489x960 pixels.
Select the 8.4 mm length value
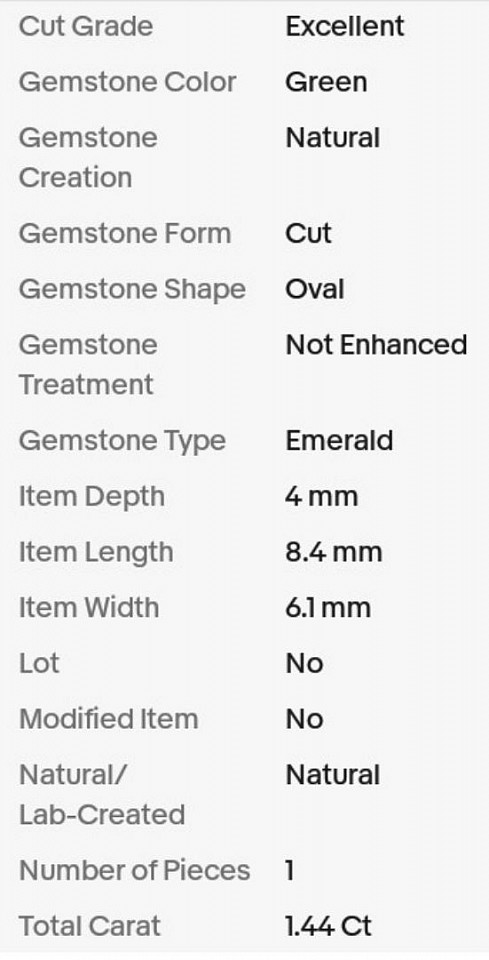coord(334,552)
